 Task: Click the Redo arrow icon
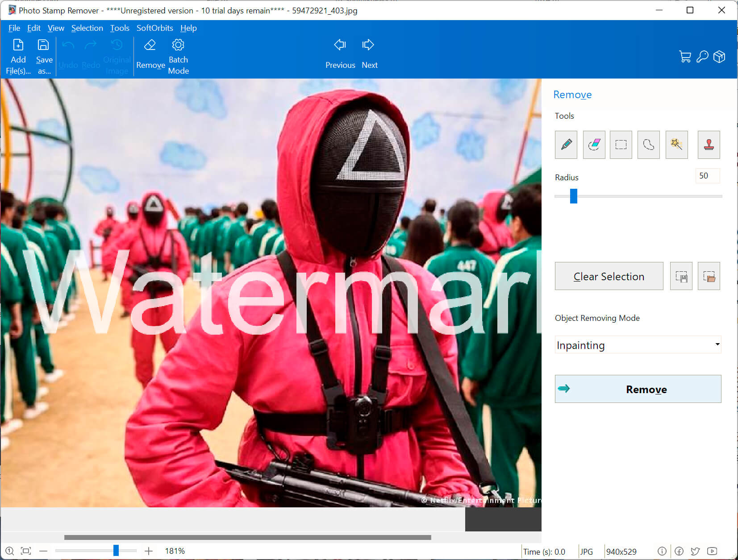click(x=91, y=45)
